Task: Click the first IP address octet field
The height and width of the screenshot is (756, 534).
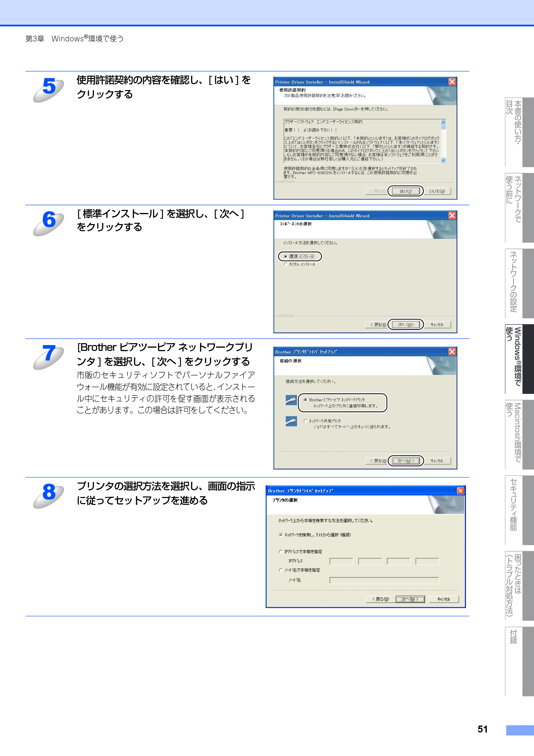Action: pos(341,561)
